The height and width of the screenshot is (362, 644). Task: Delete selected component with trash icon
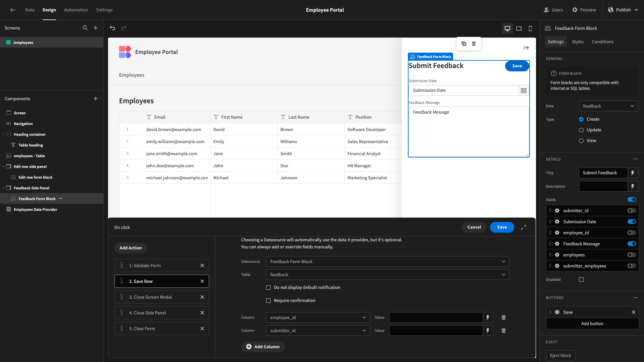[474, 44]
